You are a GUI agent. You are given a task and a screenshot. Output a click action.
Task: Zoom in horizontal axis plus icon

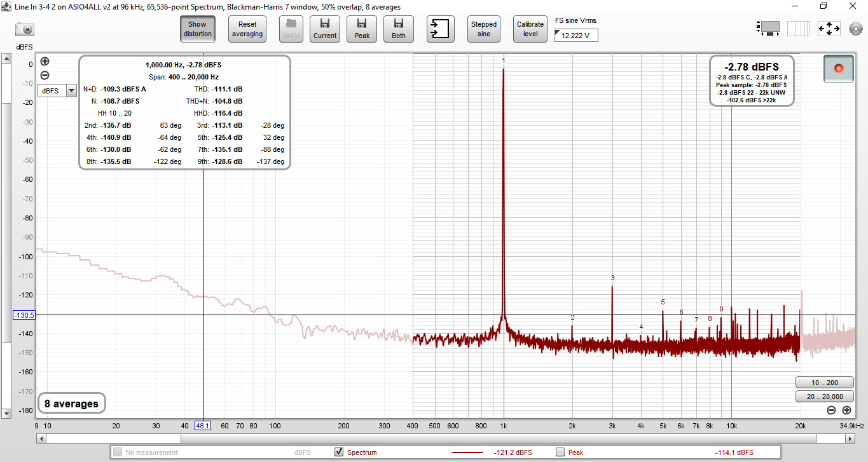(x=846, y=410)
